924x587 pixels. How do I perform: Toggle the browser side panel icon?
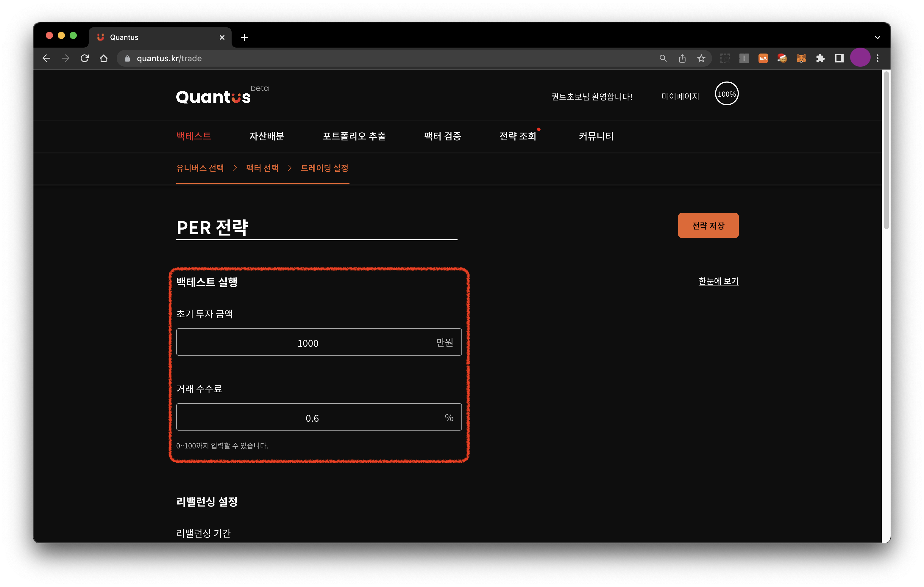(839, 58)
